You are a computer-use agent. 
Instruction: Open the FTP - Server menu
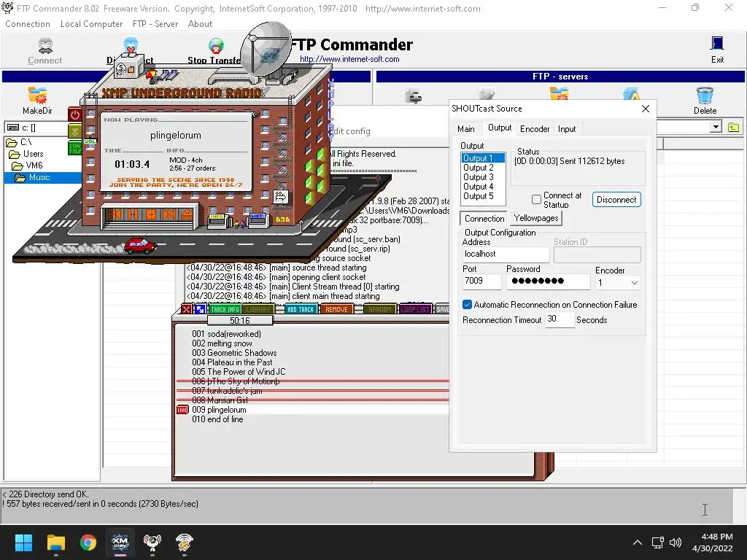click(x=155, y=24)
